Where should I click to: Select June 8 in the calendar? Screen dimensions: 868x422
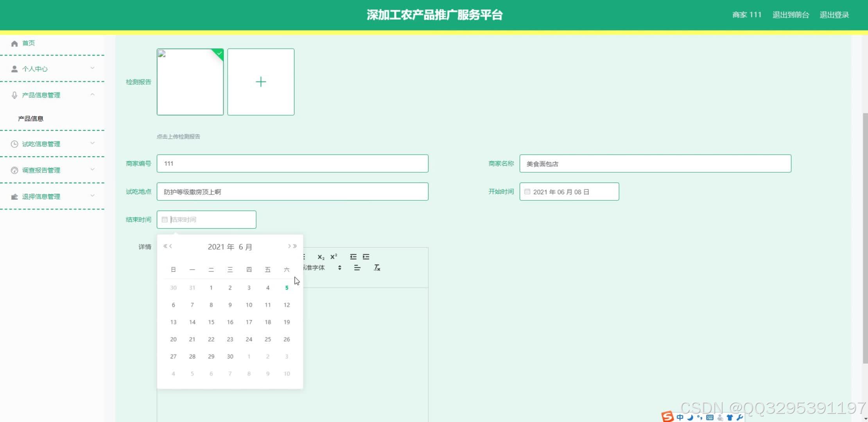pos(211,305)
